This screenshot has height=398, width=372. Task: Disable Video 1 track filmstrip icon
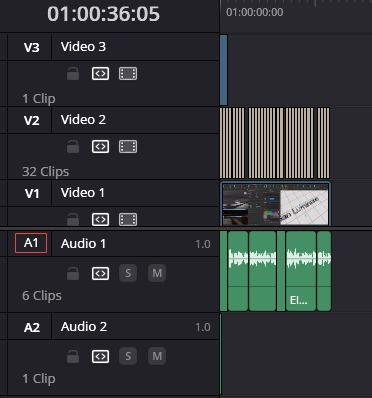click(x=128, y=219)
